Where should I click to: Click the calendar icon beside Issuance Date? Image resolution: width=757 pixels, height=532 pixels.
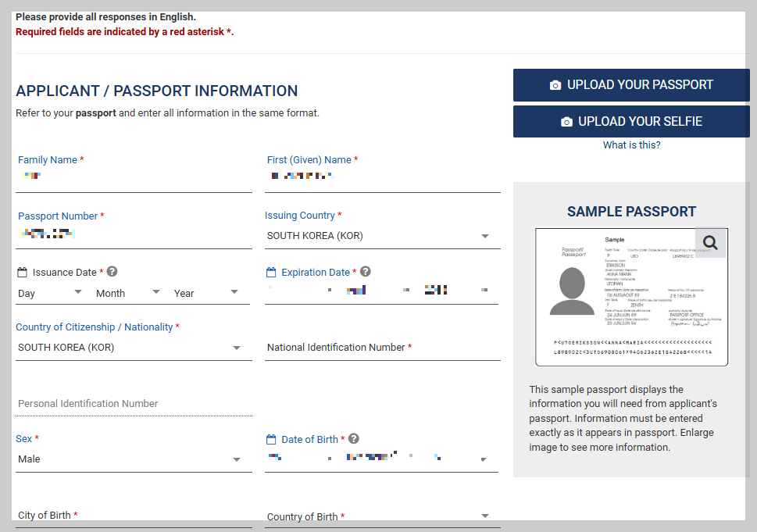[x=22, y=273]
